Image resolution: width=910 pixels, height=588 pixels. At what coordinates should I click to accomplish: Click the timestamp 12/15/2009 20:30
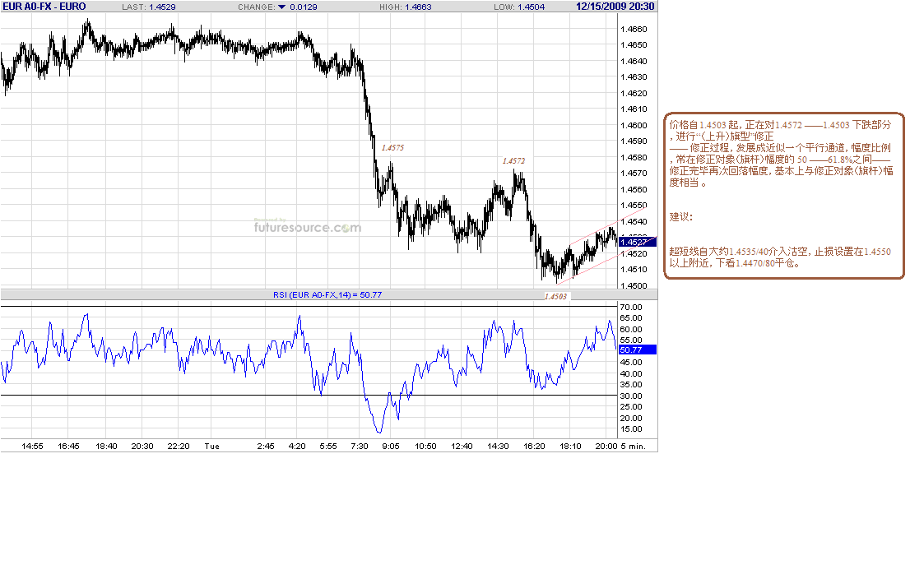615,7
